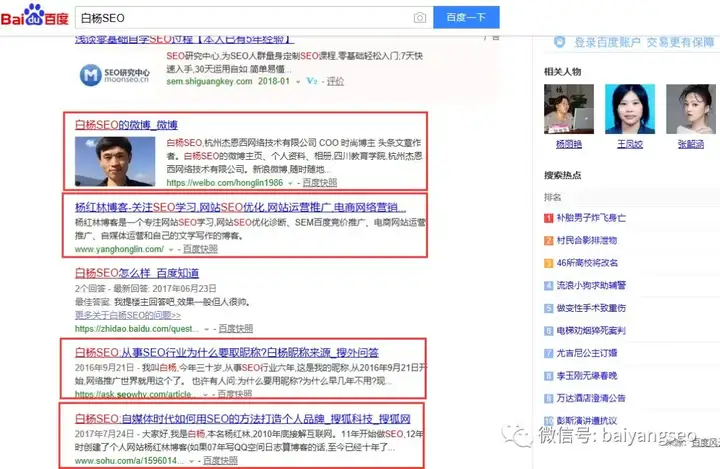Viewport: 720px width, 469px height.
Task: Open 白杨SEO:自媒体时代 搜狐科技 result
Action: (x=242, y=419)
